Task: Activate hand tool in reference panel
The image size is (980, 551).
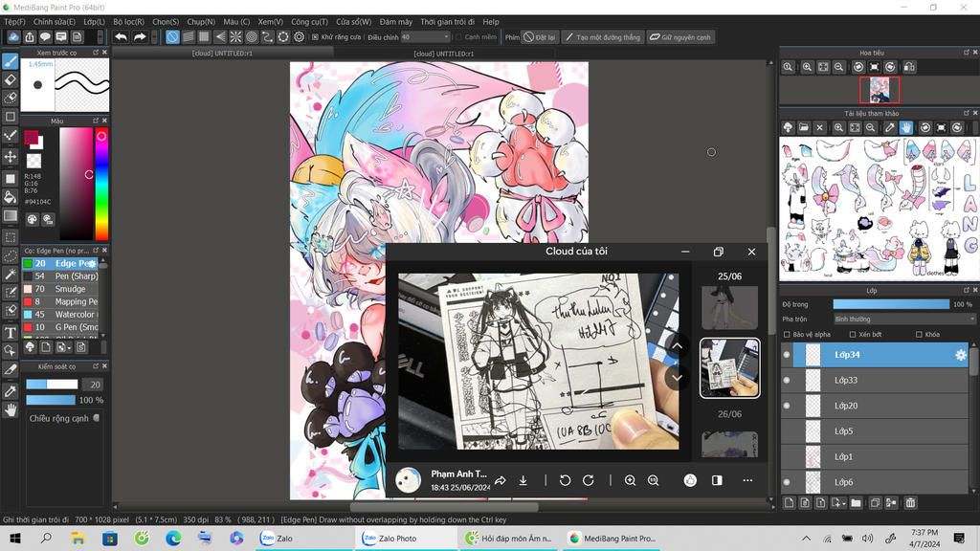Action: pyautogui.click(x=905, y=127)
